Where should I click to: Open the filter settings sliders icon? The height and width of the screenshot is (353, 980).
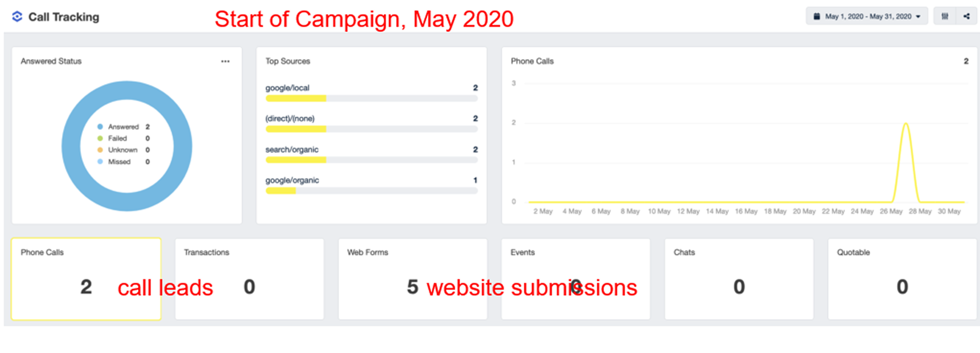pyautogui.click(x=944, y=16)
